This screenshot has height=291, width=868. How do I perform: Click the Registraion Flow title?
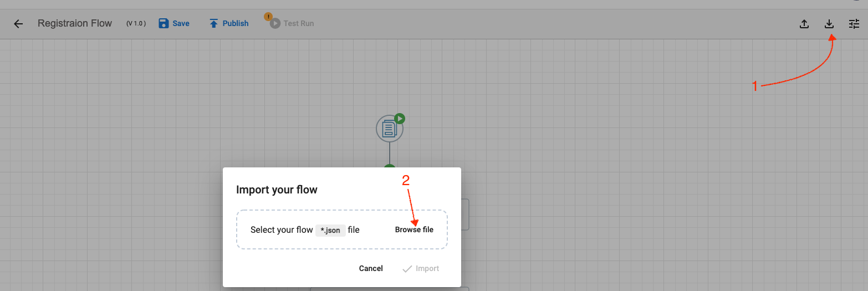coord(75,23)
